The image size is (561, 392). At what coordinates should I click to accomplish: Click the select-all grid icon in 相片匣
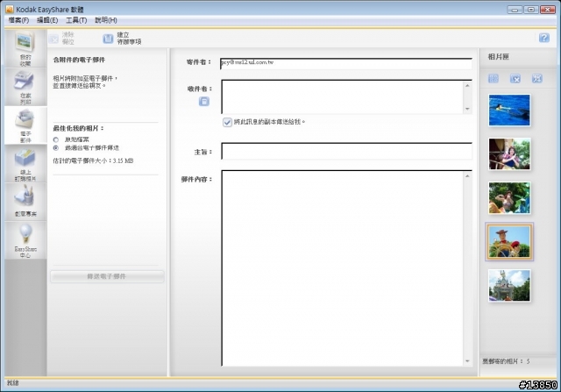coord(494,78)
